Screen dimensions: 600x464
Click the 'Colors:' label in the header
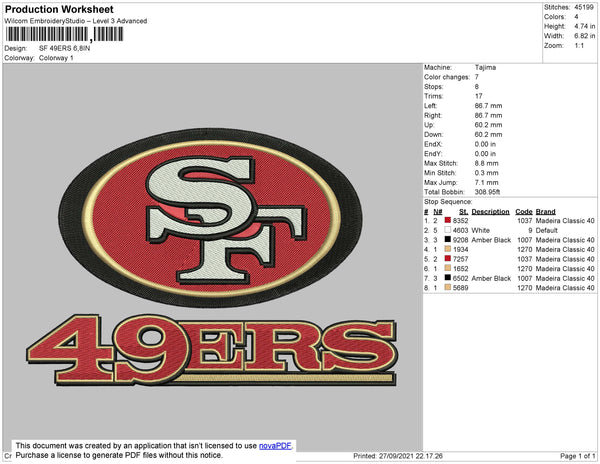click(555, 17)
